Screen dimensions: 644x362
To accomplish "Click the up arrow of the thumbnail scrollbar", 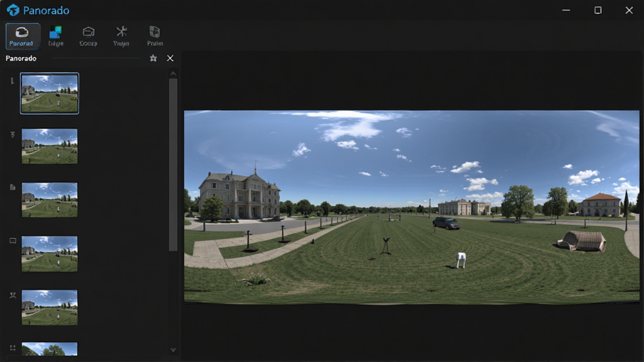I will (x=174, y=74).
